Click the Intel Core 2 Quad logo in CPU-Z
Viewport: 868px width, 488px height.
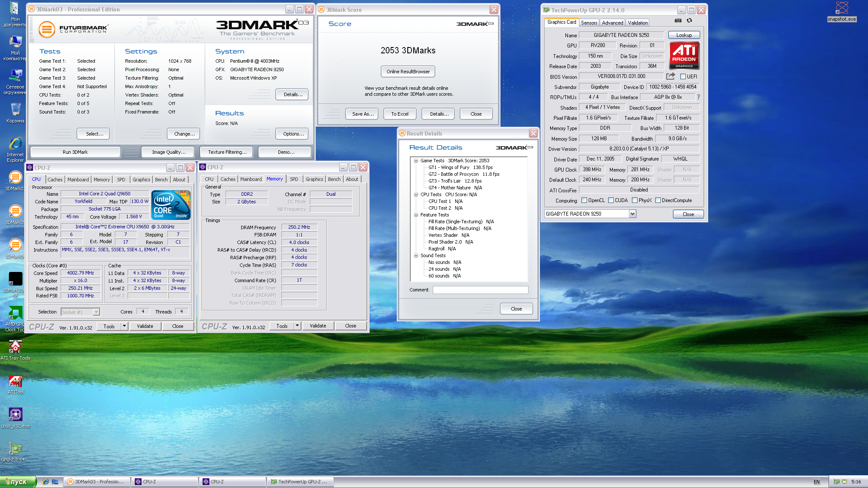tap(171, 205)
